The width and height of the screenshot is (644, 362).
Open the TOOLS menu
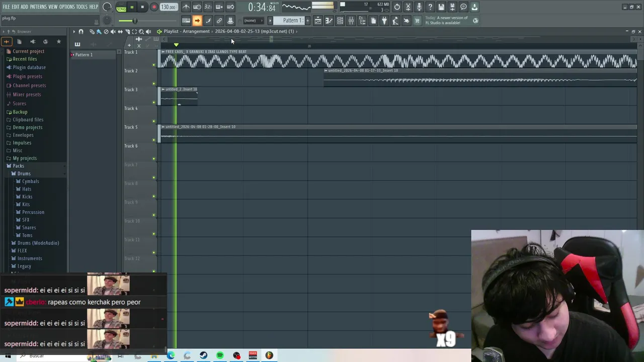coord(82,7)
